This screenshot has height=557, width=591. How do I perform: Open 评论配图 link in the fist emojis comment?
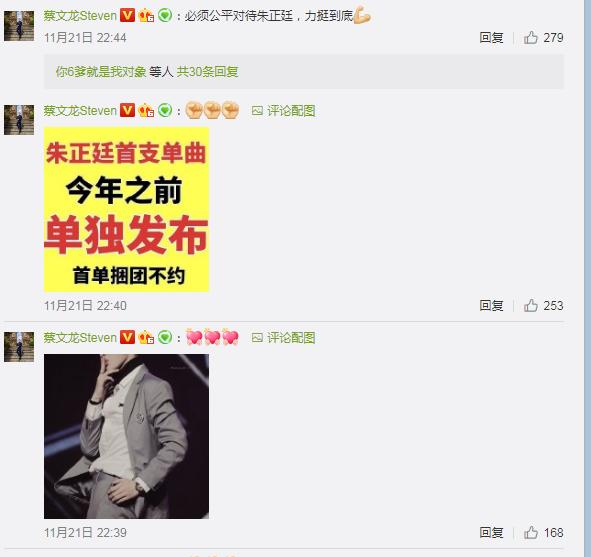[x=291, y=111]
